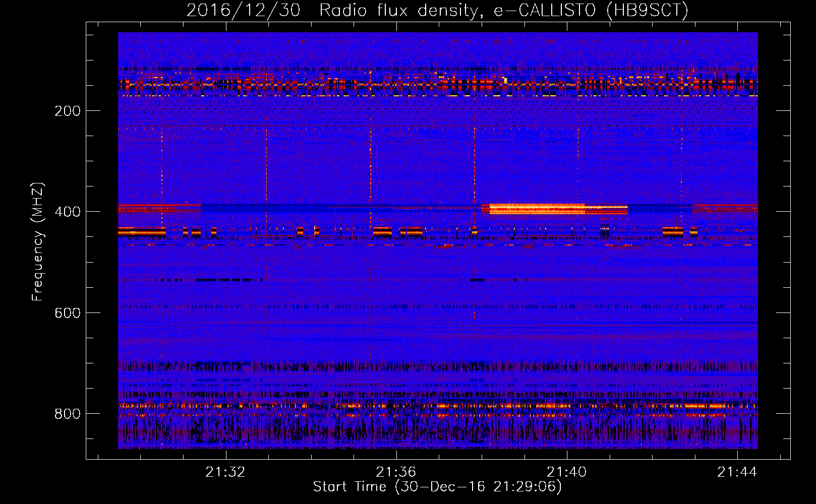This screenshot has height=504, width=816.
Task: Click the 21:36 time tick label
Action: click(x=396, y=472)
